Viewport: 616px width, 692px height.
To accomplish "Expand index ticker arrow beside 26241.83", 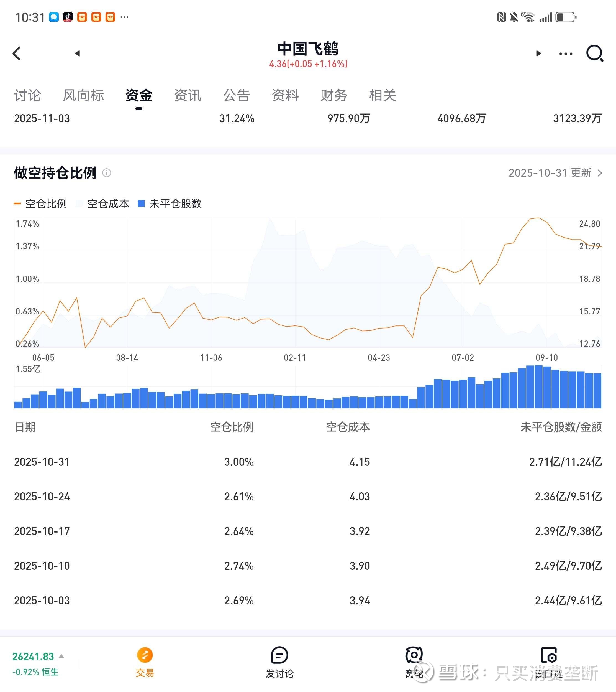I will 61,657.
